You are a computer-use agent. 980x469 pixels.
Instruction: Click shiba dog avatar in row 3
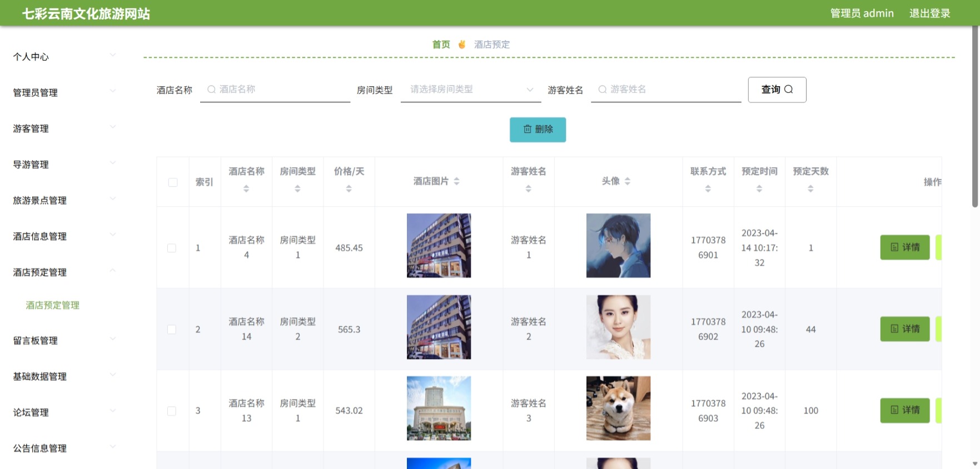pyautogui.click(x=618, y=408)
